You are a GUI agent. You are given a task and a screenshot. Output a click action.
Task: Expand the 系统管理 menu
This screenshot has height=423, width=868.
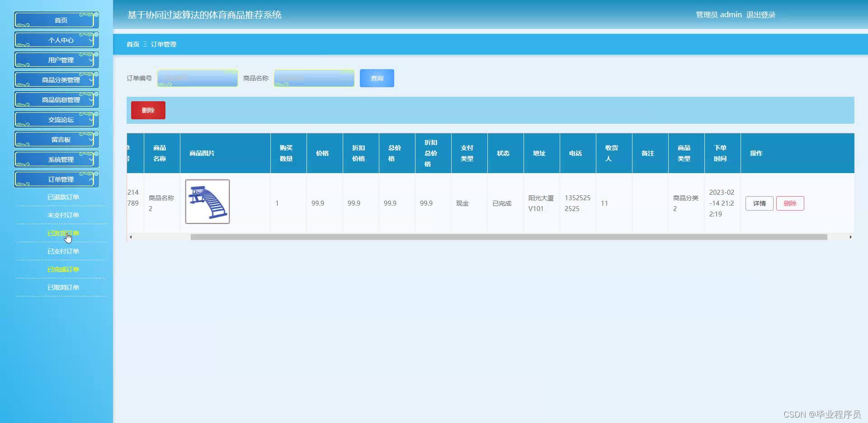[57, 159]
